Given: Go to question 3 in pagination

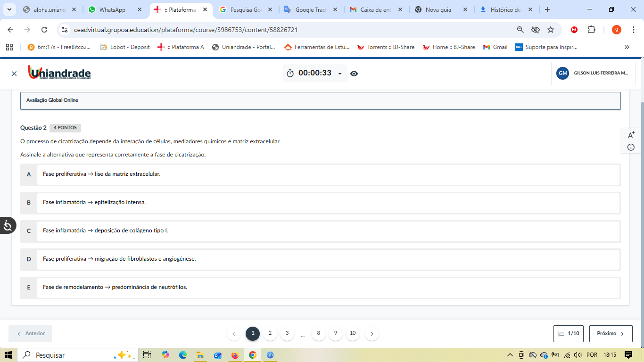Looking at the screenshot, I should 287,333.
